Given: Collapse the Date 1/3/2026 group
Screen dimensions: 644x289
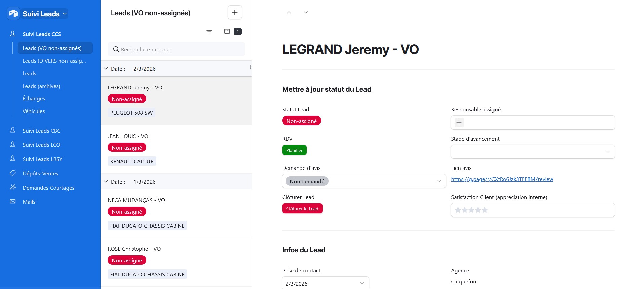Looking at the screenshot, I should (106, 182).
